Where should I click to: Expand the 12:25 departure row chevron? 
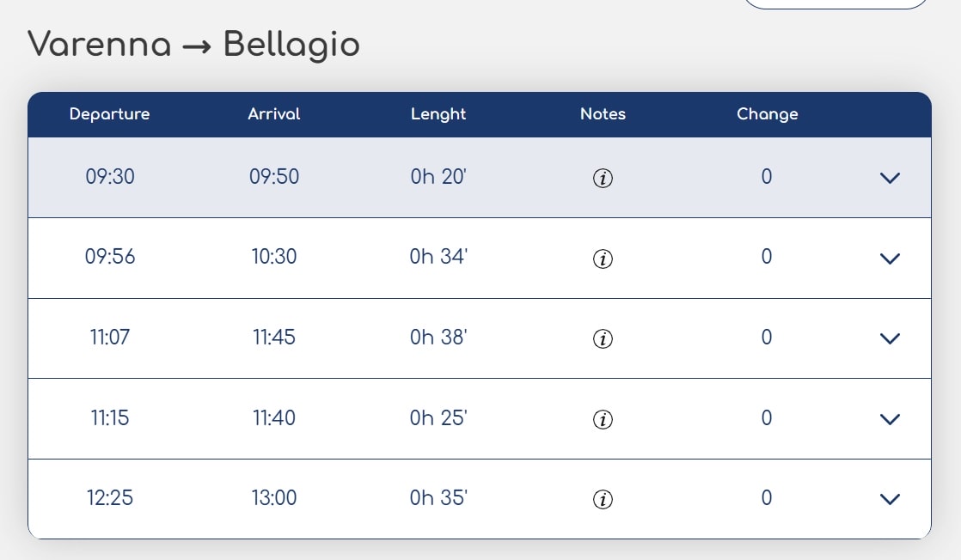pyautogui.click(x=890, y=499)
